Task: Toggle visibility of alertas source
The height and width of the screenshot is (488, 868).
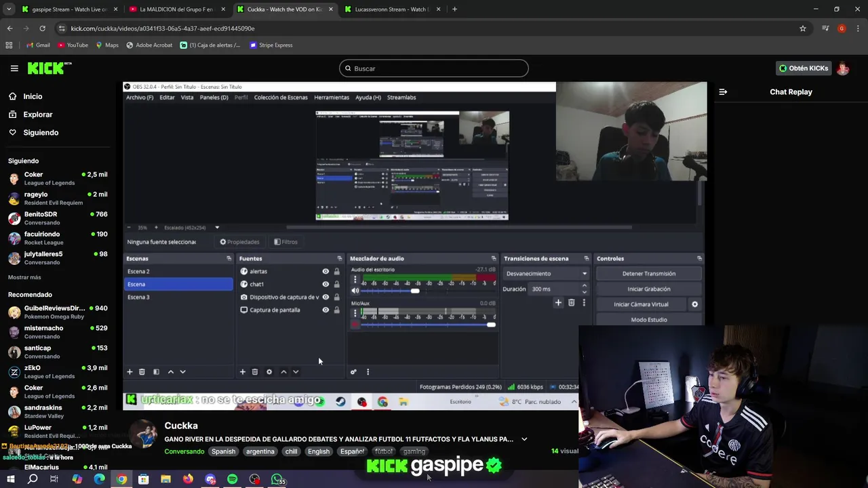Action: [x=325, y=271]
